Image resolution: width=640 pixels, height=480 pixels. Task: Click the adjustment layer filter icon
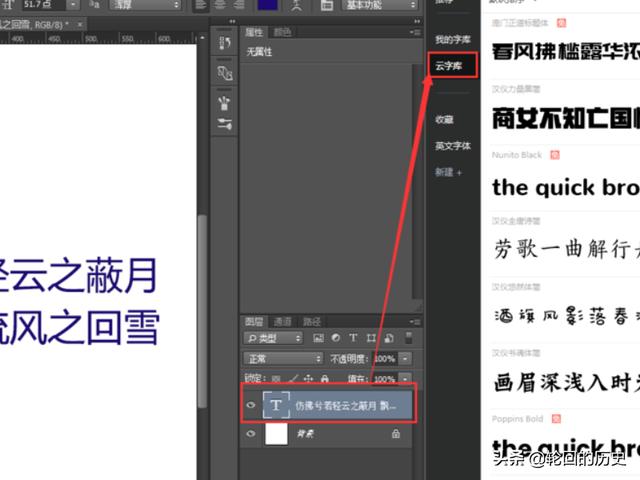[x=336, y=338]
